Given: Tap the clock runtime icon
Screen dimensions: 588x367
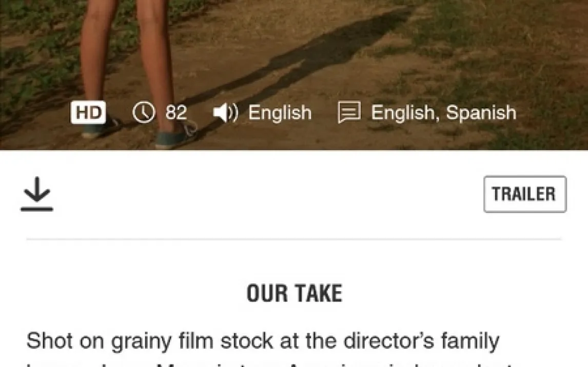Looking at the screenshot, I should [144, 112].
